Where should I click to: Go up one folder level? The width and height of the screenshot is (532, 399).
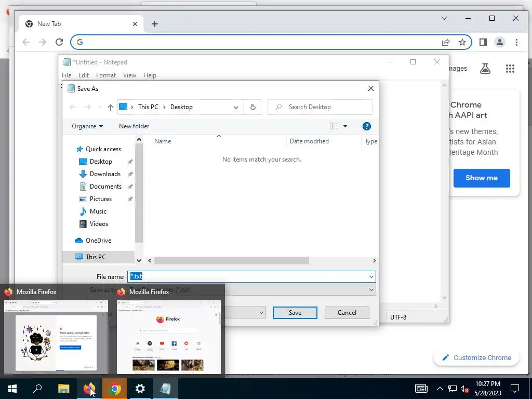pos(110,107)
